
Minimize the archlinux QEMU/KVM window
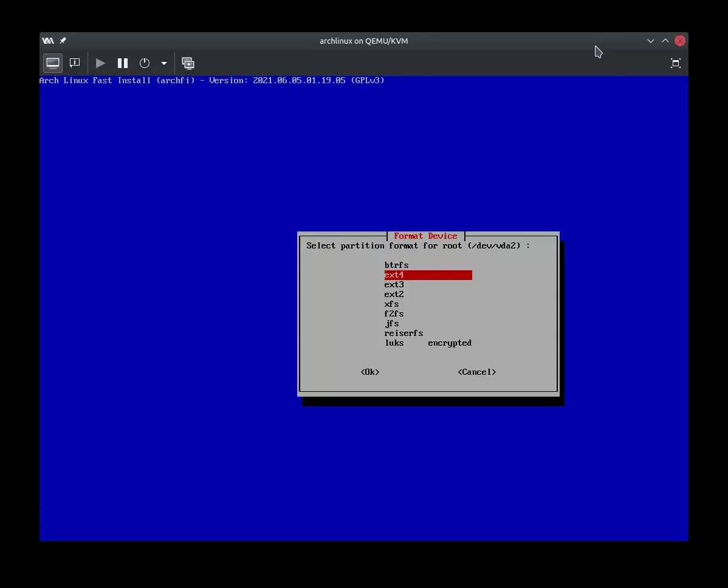(651, 41)
